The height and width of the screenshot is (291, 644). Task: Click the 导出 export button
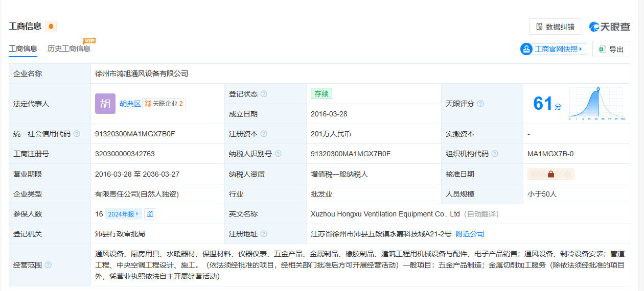pos(611,49)
